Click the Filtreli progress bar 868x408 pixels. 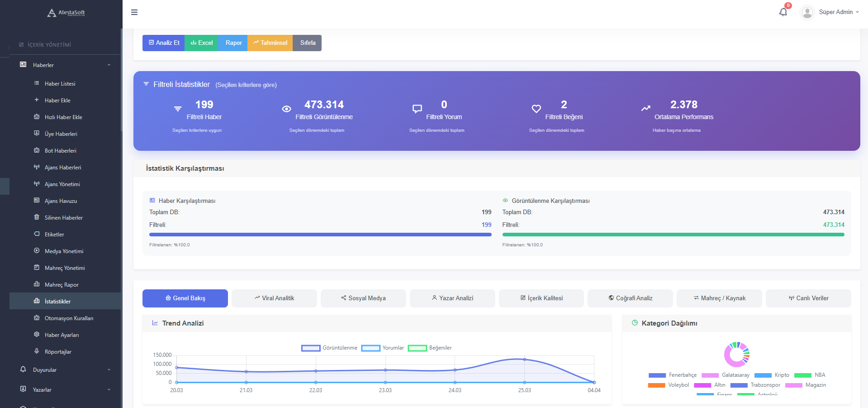[x=320, y=235]
